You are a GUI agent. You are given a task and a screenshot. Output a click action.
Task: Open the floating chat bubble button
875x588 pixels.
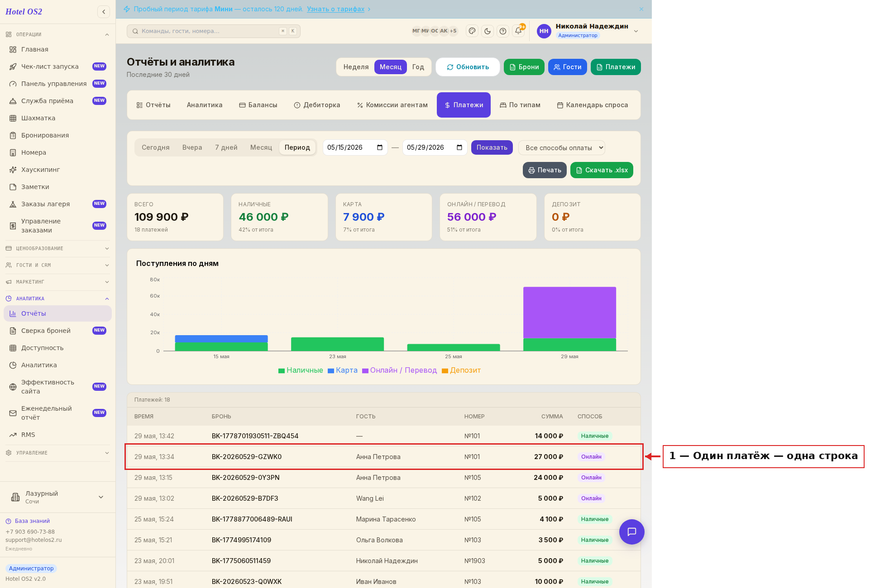point(632,532)
